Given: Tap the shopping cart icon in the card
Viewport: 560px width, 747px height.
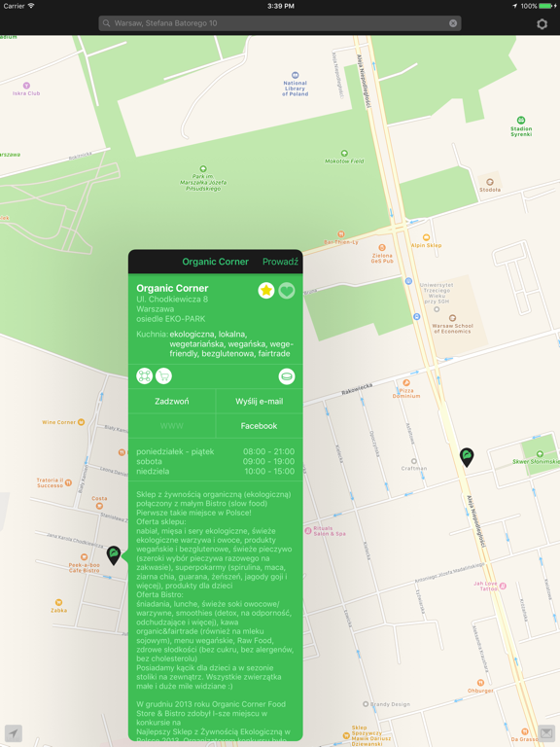Looking at the screenshot, I should coord(163,375).
